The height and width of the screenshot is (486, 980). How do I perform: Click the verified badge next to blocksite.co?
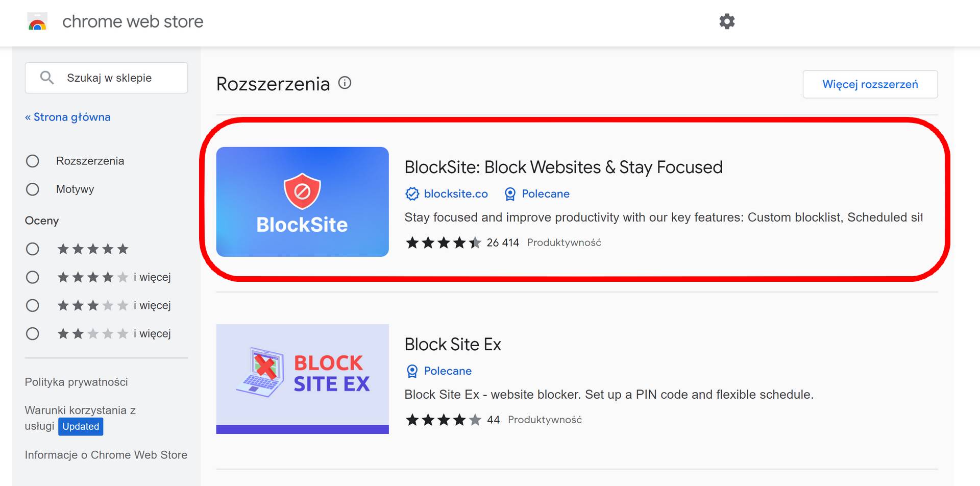[412, 194]
